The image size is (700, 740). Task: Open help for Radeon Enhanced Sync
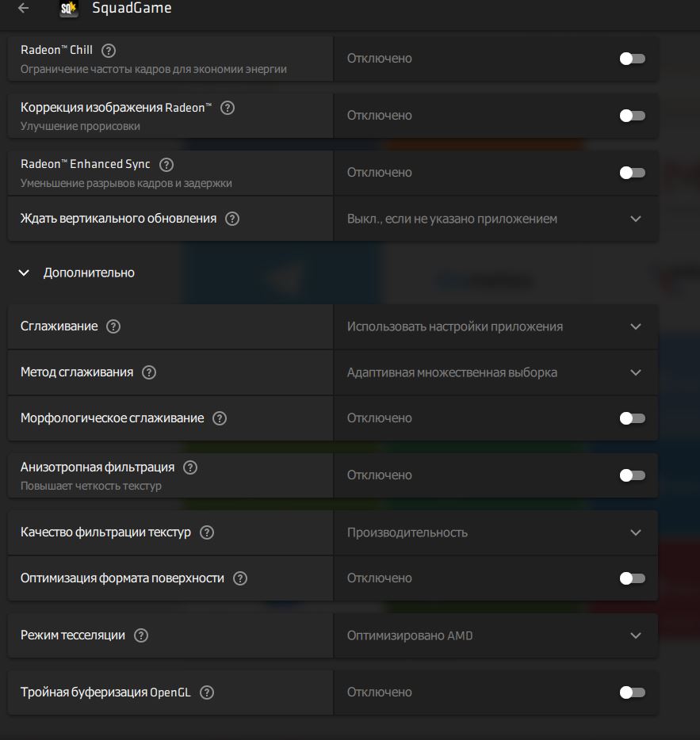(166, 165)
